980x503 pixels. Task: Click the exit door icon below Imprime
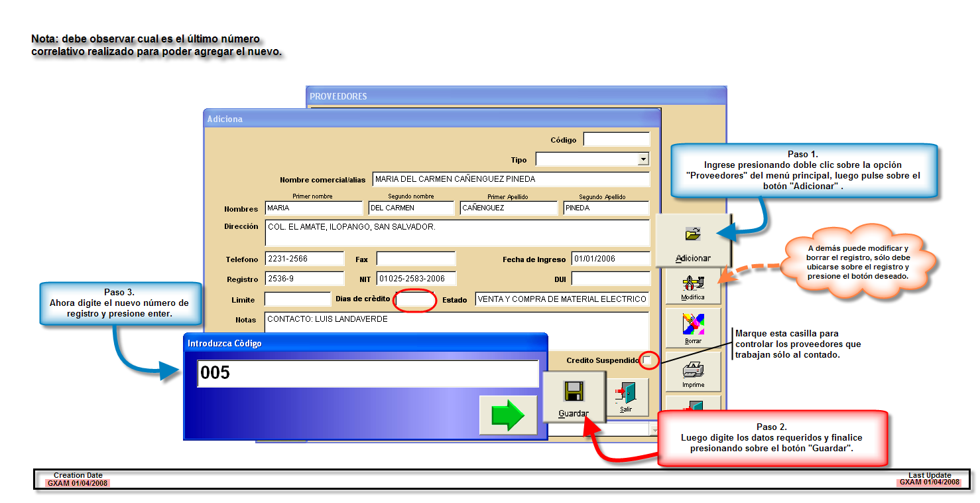coord(693,405)
